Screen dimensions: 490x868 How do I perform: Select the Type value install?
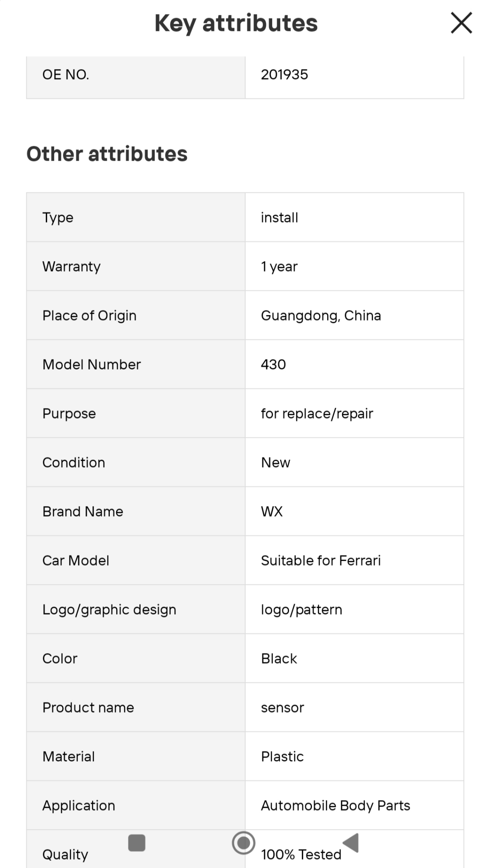coord(279,218)
